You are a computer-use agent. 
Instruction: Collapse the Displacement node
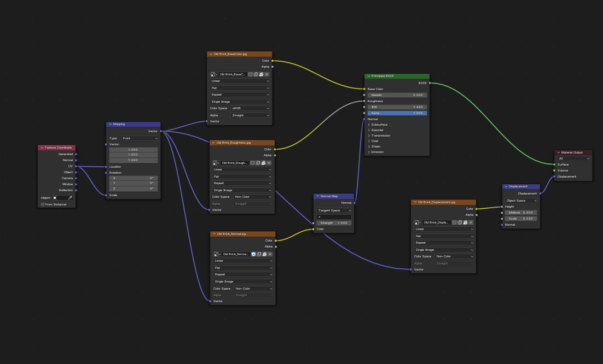point(506,186)
